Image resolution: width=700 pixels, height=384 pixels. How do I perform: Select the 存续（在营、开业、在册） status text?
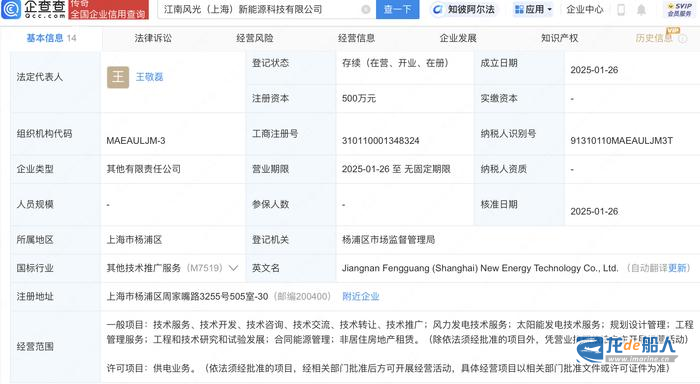(x=395, y=63)
